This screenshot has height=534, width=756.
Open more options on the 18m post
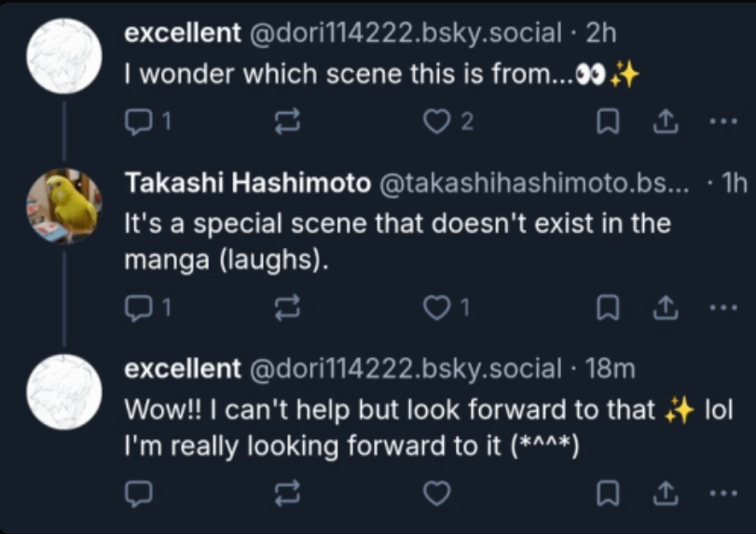[723, 493]
